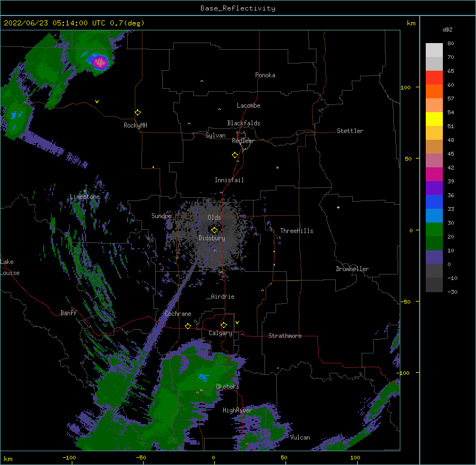Viewport: 476px width, 465px height.
Task: Click the Vulcan label
Action: click(300, 437)
